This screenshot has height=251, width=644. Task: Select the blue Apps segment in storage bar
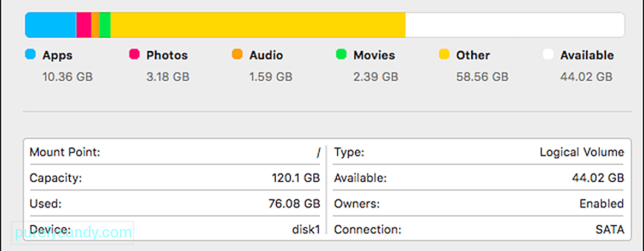click(51, 25)
